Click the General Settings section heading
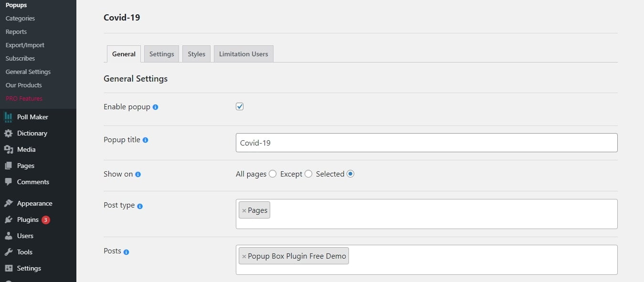Screen dimensions: 644x282 [136, 79]
